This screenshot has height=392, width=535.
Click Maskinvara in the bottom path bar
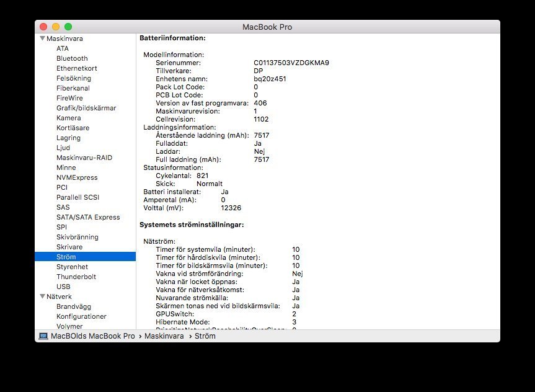click(x=164, y=336)
